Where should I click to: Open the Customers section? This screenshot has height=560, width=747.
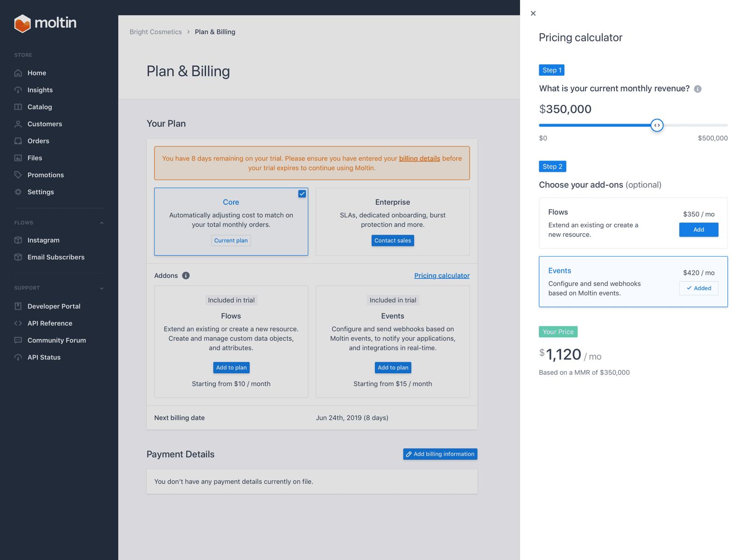click(x=44, y=124)
